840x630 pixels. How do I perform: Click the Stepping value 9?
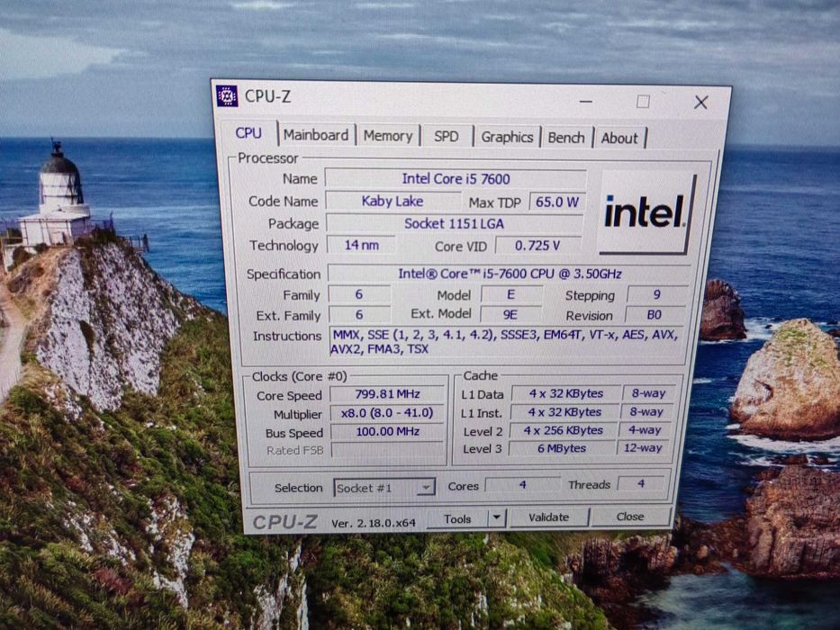pyautogui.click(x=657, y=294)
